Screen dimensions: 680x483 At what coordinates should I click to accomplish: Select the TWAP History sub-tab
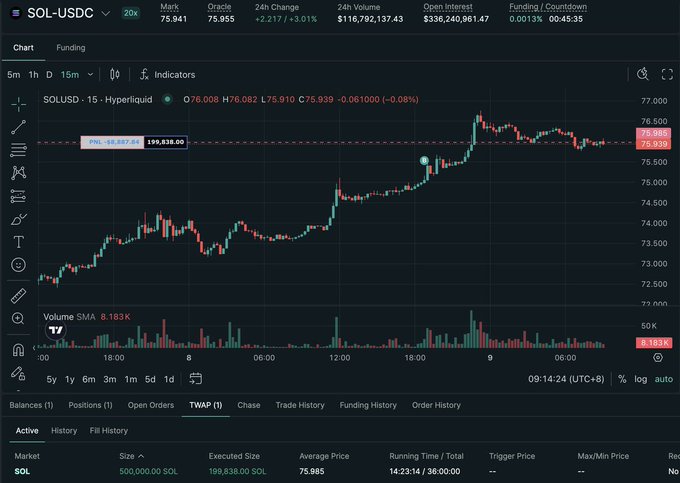click(64, 431)
